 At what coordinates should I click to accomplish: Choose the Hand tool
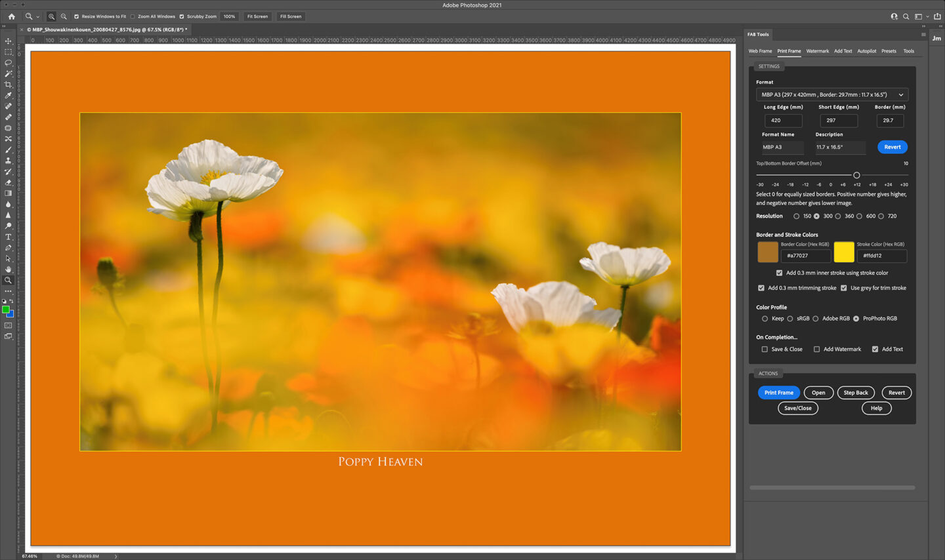point(9,270)
